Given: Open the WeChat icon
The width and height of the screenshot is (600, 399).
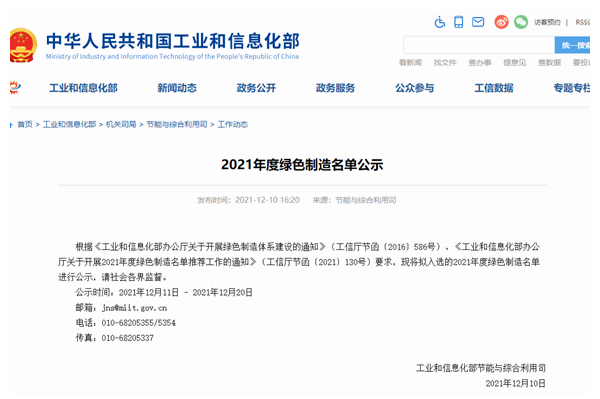Looking at the screenshot, I should coord(521,22).
